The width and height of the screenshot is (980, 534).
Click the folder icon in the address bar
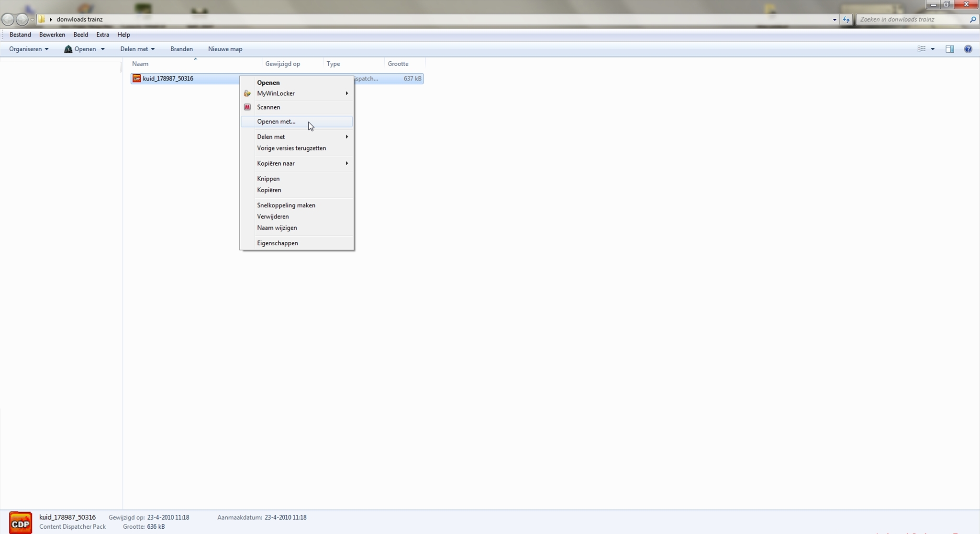(x=42, y=19)
